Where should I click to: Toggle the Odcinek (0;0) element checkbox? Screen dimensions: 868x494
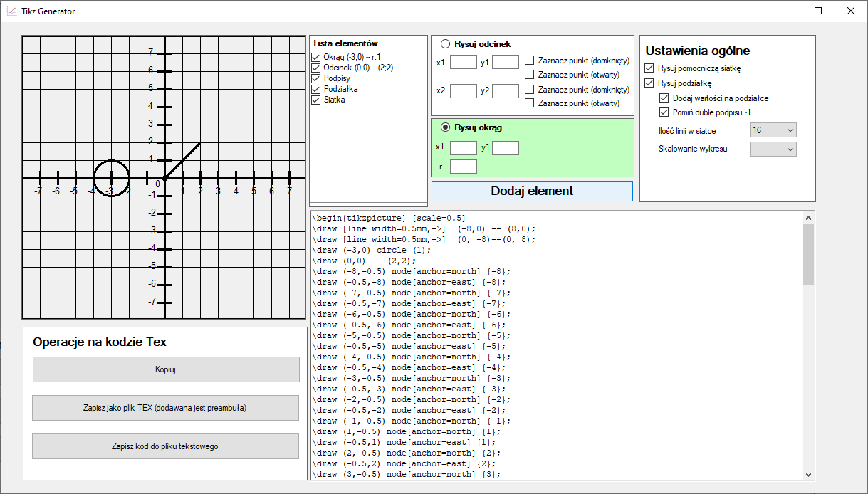click(317, 68)
